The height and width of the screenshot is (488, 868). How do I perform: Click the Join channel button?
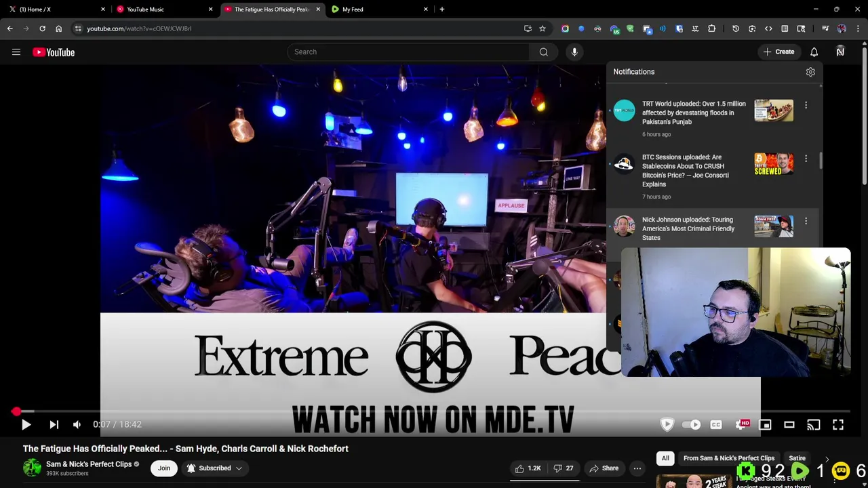tap(164, 468)
